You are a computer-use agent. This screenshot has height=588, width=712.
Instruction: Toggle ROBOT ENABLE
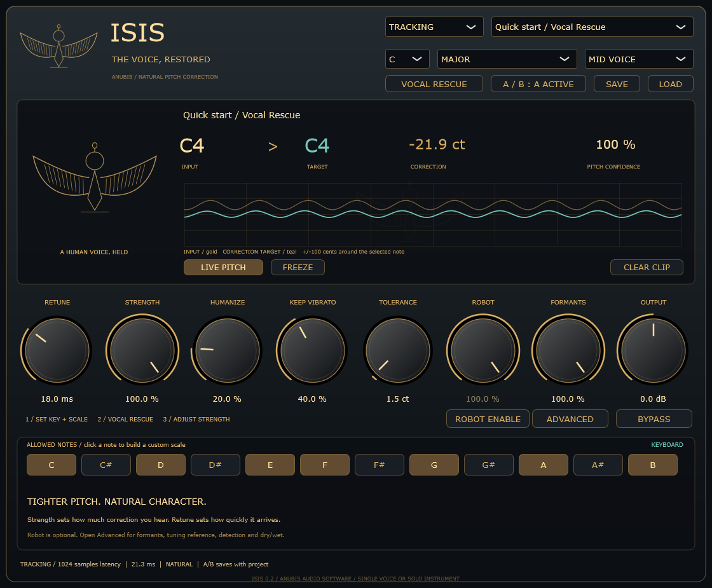pos(488,419)
